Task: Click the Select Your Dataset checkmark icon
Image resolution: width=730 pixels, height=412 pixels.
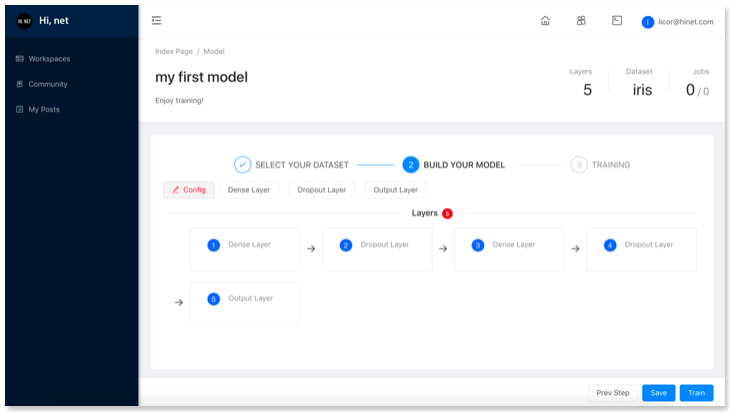Action: (x=242, y=165)
